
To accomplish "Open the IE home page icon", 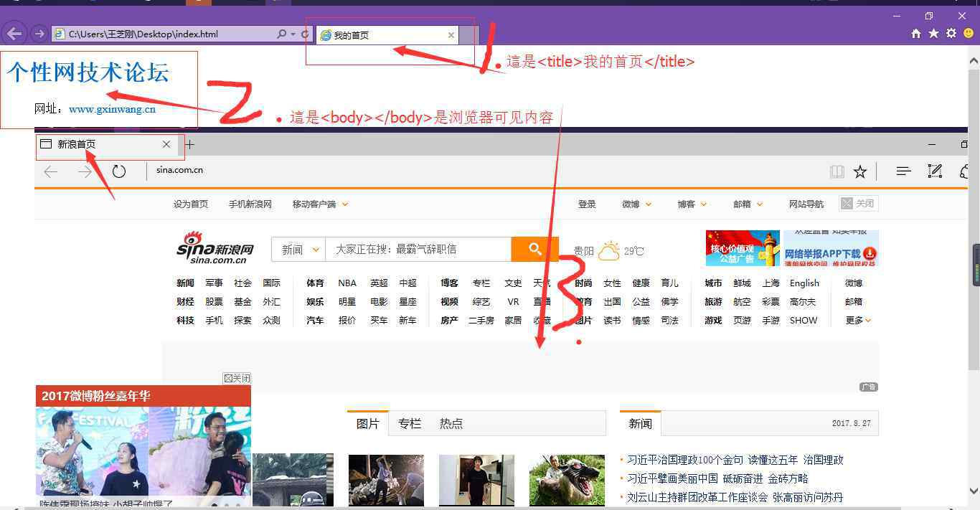I will [x=916, y=33].
